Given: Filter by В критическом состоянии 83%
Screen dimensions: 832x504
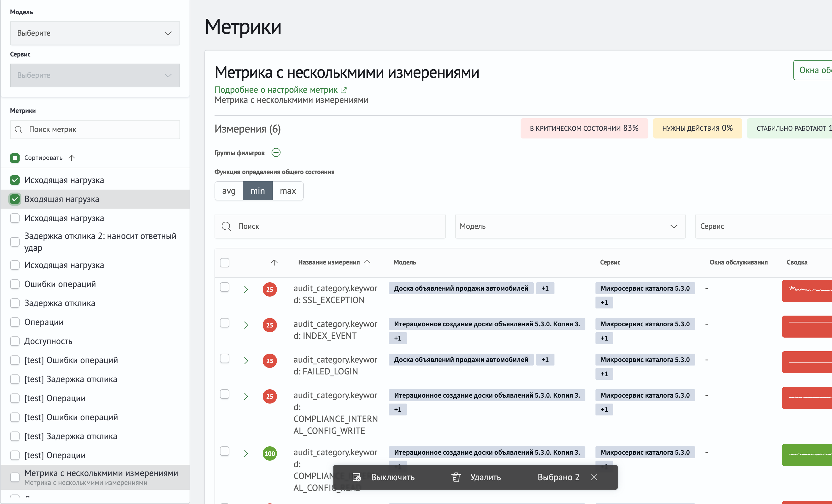Looking at the screenshot, I should coord(584,128).
